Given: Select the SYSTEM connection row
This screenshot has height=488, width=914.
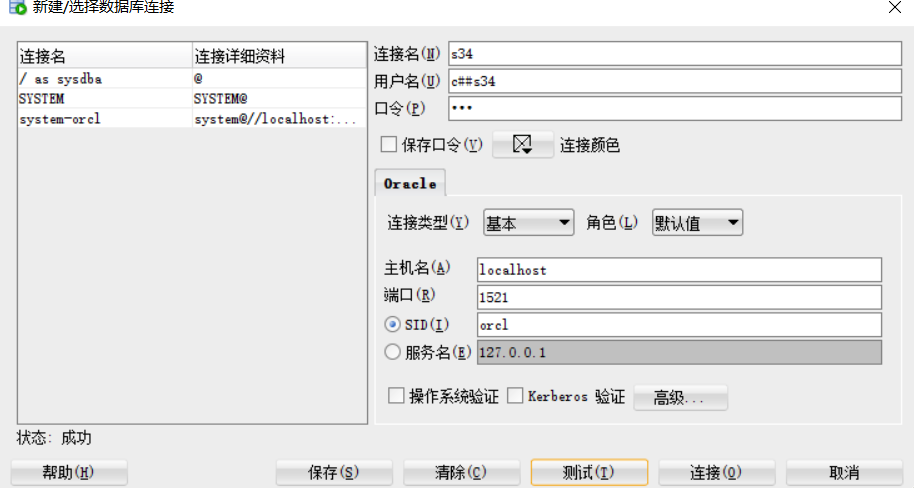Looking at the screenshot, I should 192,99.
